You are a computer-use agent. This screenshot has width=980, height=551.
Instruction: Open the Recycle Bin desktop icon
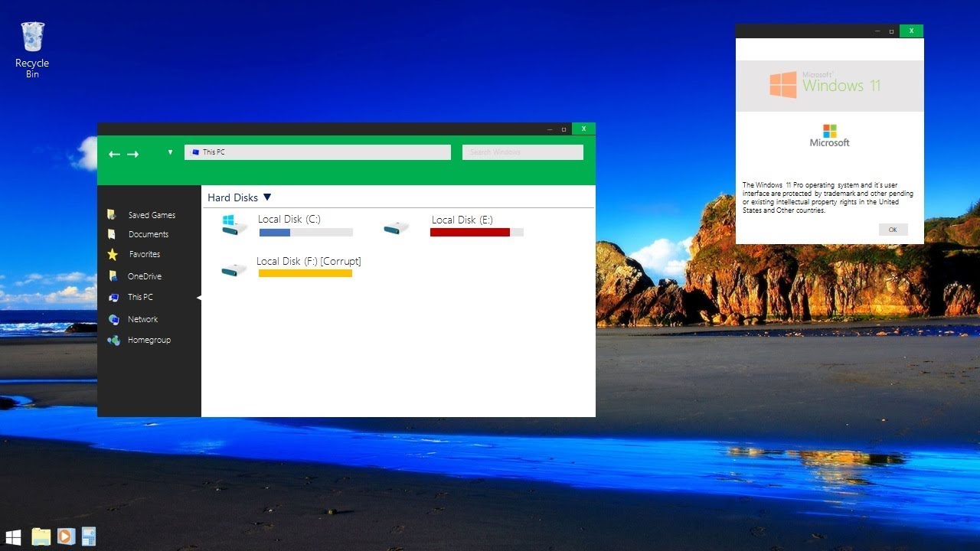(x=32, y=49)
